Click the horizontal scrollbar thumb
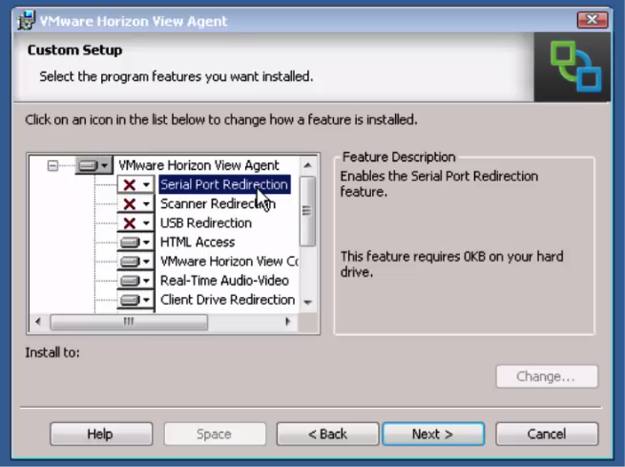 coord(129,322)
